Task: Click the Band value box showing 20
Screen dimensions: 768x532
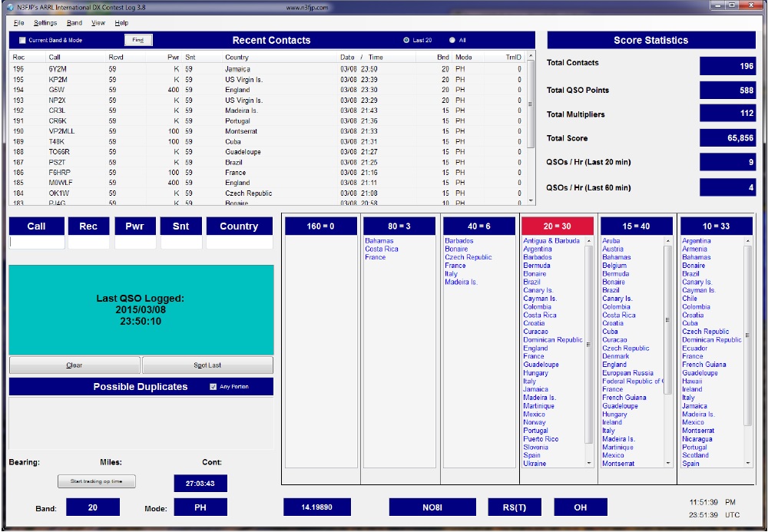Action: (x=93, y=507)
